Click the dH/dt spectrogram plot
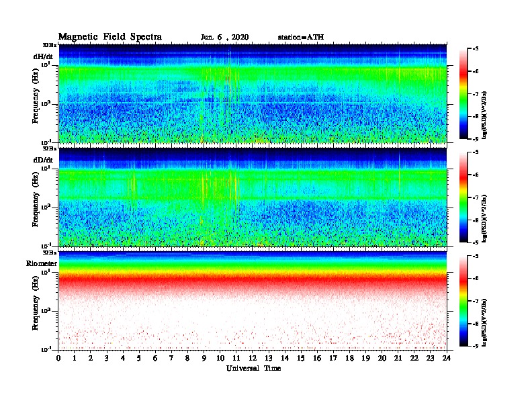The height and width of the screenshot is (411, 532). coord(253,93)
